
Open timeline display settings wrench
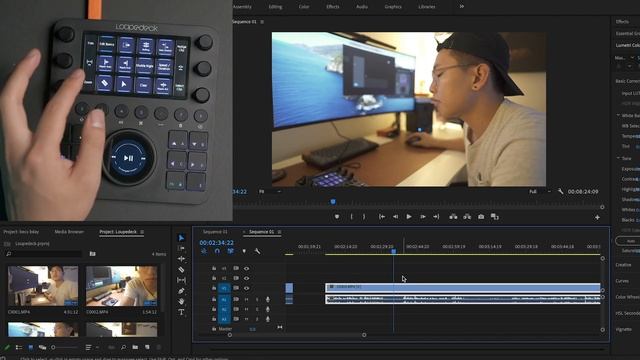[258, 251]
